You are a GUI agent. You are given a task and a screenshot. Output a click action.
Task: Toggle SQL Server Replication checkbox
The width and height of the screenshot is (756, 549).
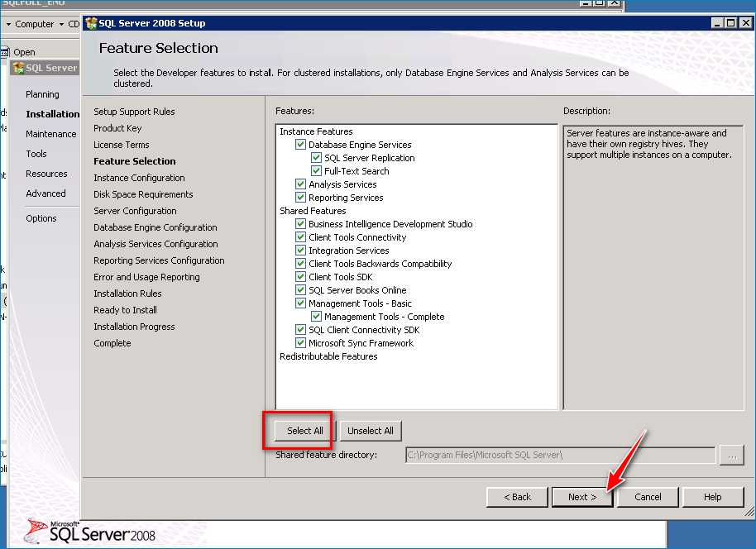pyautogui.click(x=316, y=158)
